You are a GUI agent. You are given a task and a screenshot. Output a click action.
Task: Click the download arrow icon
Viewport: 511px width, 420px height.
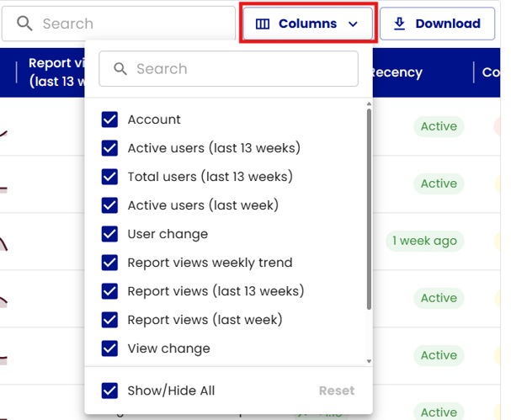pos(400,24)
